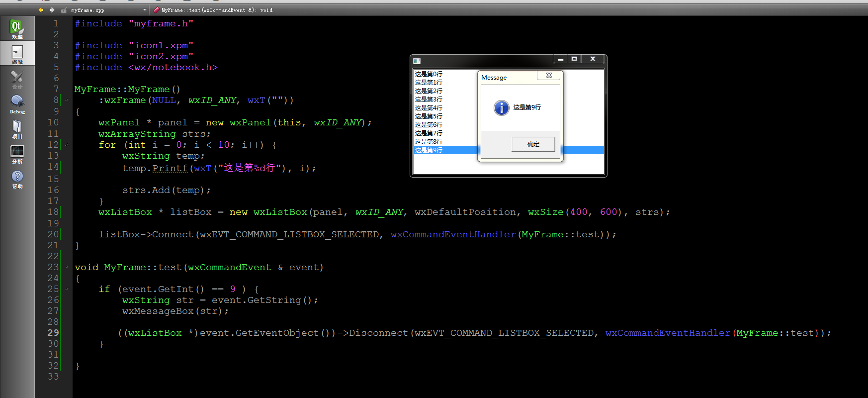Click wxArrayString strs declaration on line 10
The width and height of the screenshot is (868, 398).
[155, 134]
